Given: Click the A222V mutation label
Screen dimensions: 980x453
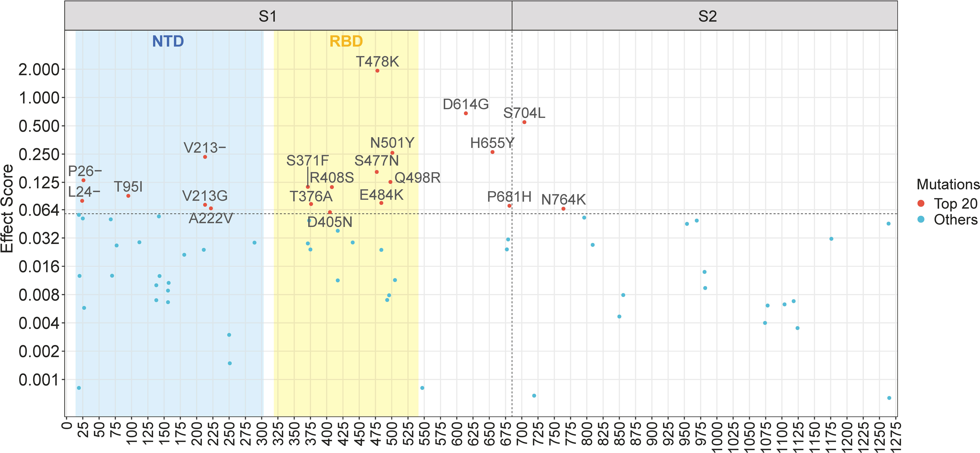Looking at the screenshot, I should coord(211,219).
